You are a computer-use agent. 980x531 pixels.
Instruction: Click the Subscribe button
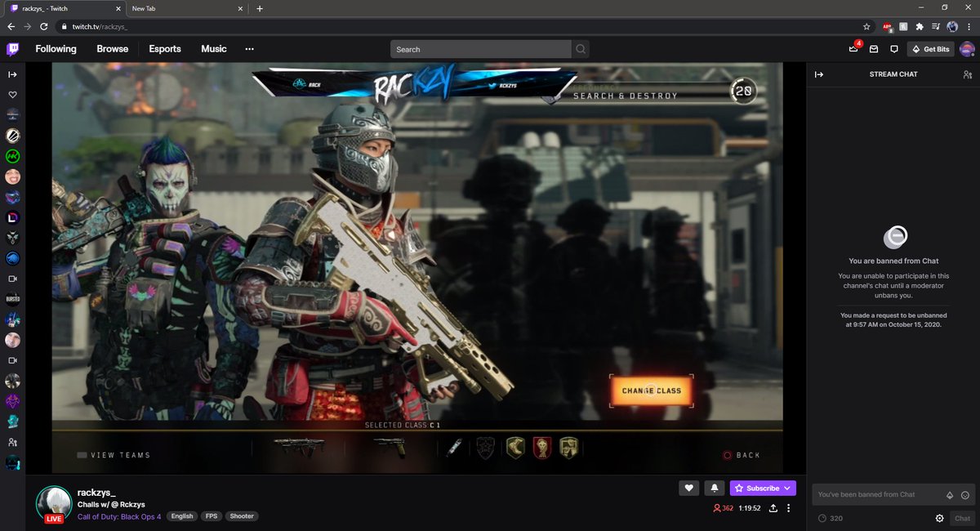coord(763,488)
